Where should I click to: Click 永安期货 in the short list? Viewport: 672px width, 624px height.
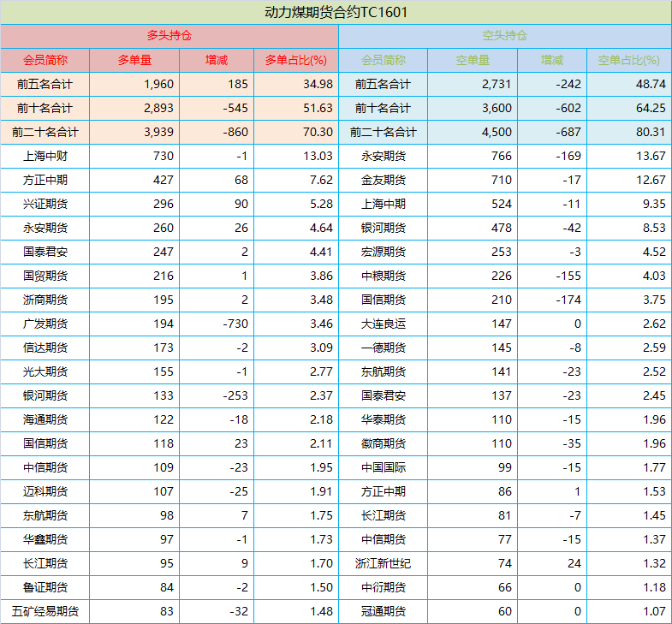[x=384, y=156]
